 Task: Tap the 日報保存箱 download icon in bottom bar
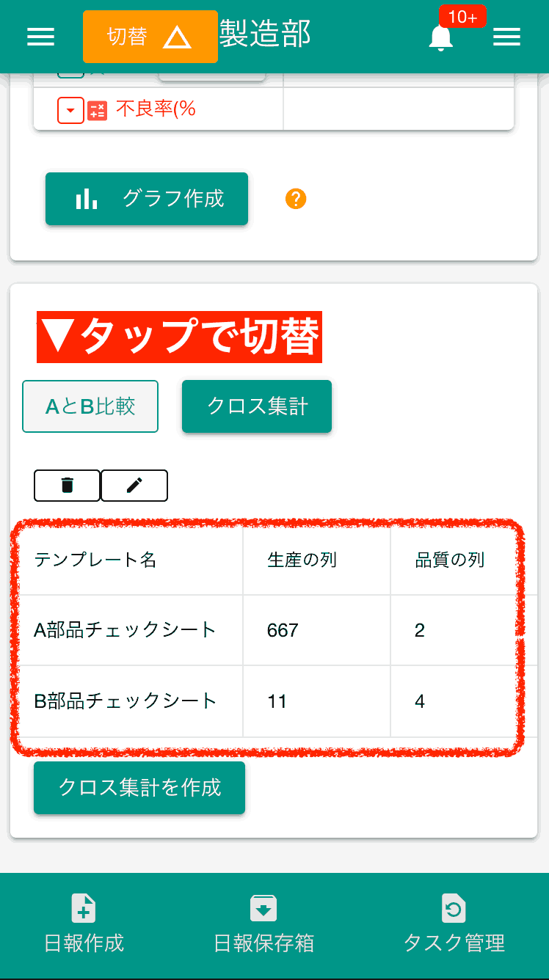[263, 908]
